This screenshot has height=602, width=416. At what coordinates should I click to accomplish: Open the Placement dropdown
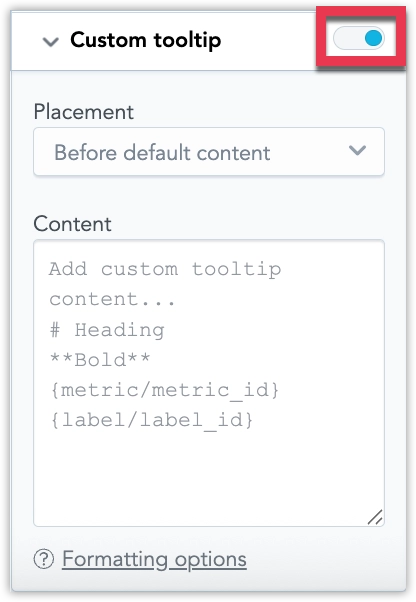209,152
